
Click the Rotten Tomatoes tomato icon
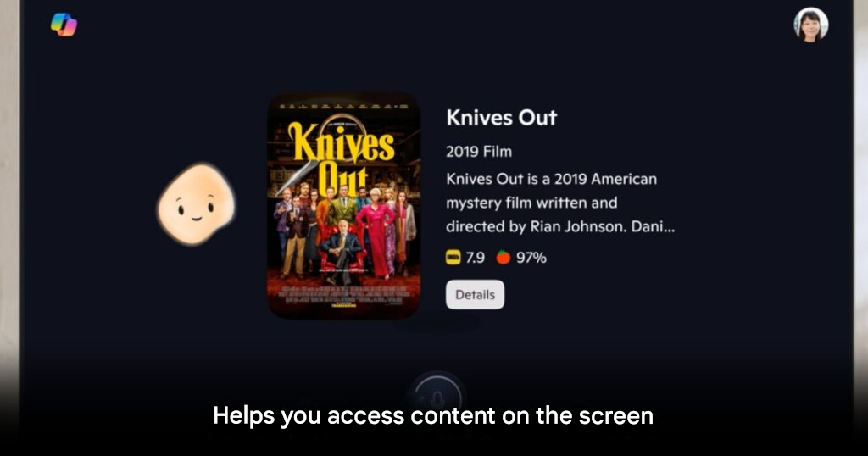click(503, 258)
